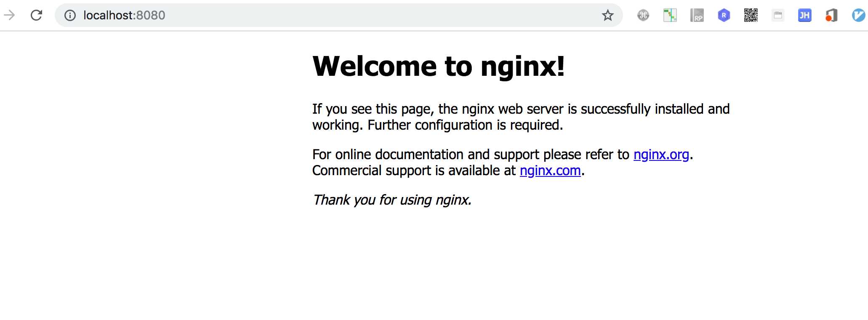Open the nginx.org documentation link

[x=661, y=155]
